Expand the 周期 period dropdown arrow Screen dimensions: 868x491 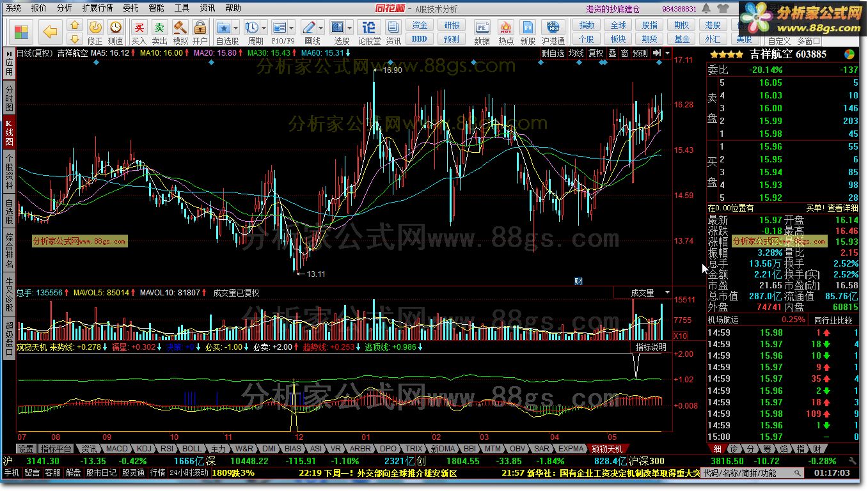click(264, 28)
